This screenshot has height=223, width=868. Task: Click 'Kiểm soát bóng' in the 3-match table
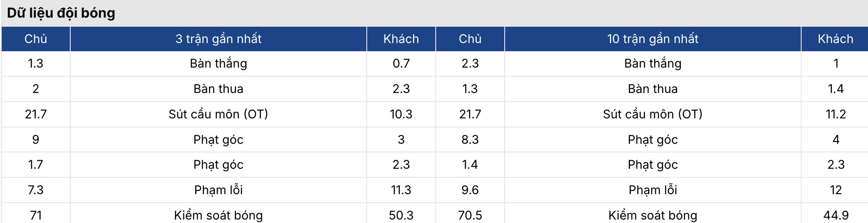tap(219, 215)
